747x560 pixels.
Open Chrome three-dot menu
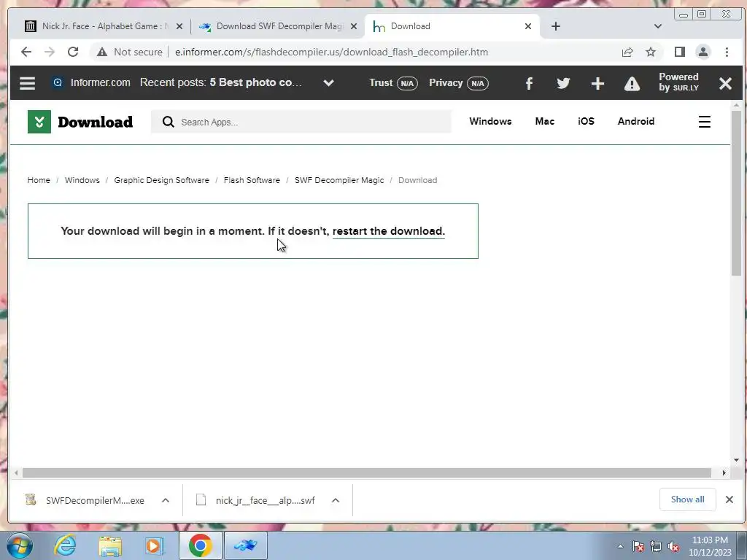(727, 52)
